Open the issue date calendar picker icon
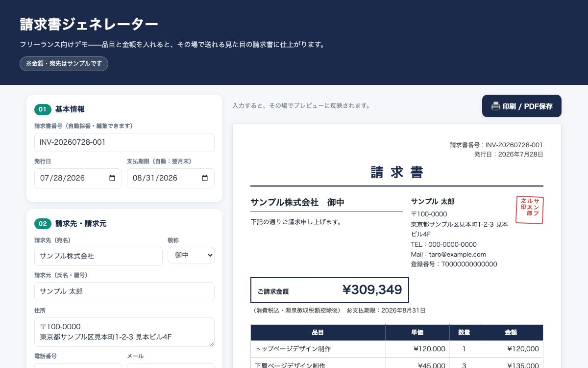The image size is (588, 368). pyautogui.click(x=112, y=178)
